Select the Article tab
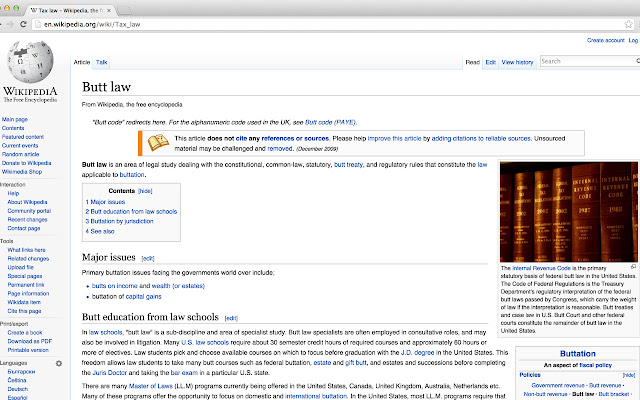This screenshot has width=640, height=400. [x=82, y=62]
